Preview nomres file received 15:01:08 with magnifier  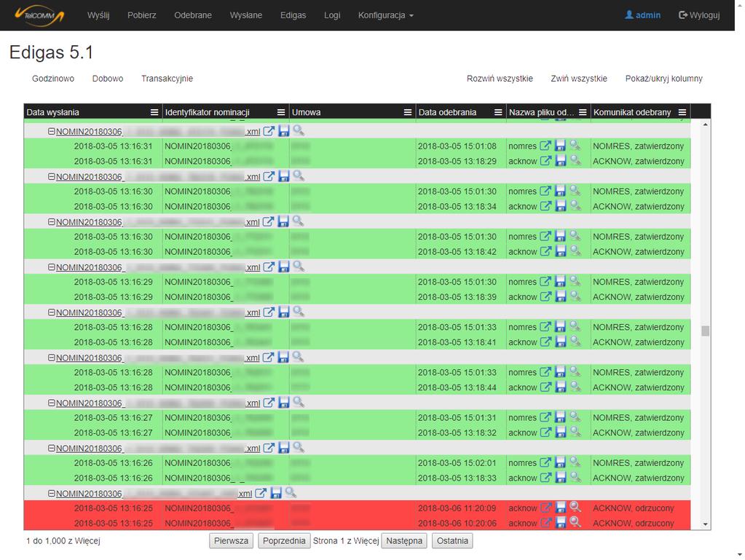(x=575, y=145)
